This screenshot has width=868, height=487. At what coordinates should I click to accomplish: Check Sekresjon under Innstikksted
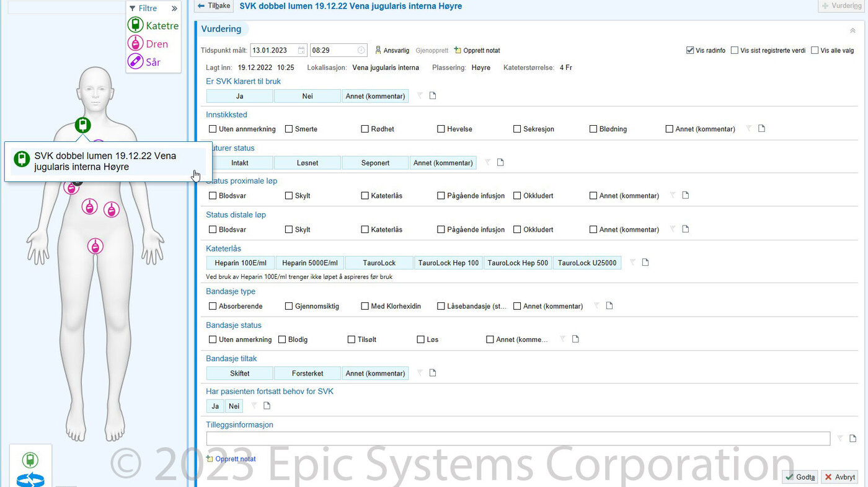[x=517, y=129]
